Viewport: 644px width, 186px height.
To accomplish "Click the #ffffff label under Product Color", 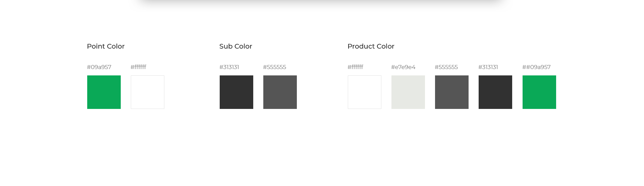I will (355, 67).
